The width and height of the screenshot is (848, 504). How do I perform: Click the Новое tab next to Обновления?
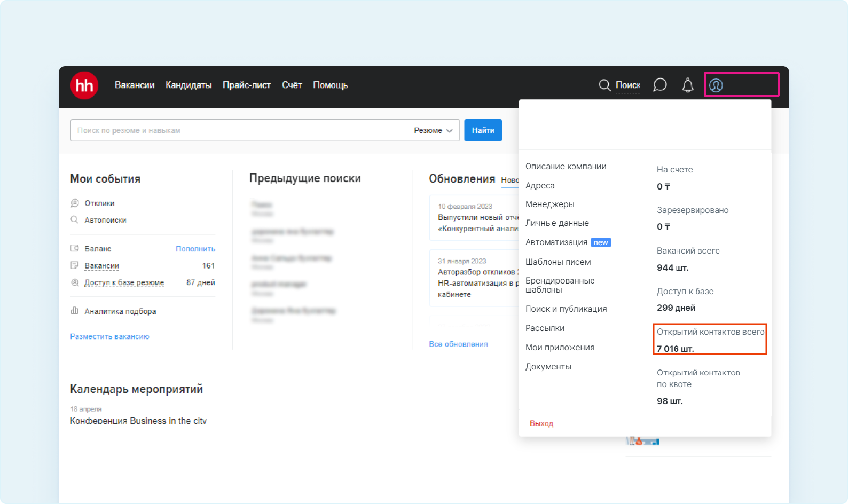coord(510,180)
